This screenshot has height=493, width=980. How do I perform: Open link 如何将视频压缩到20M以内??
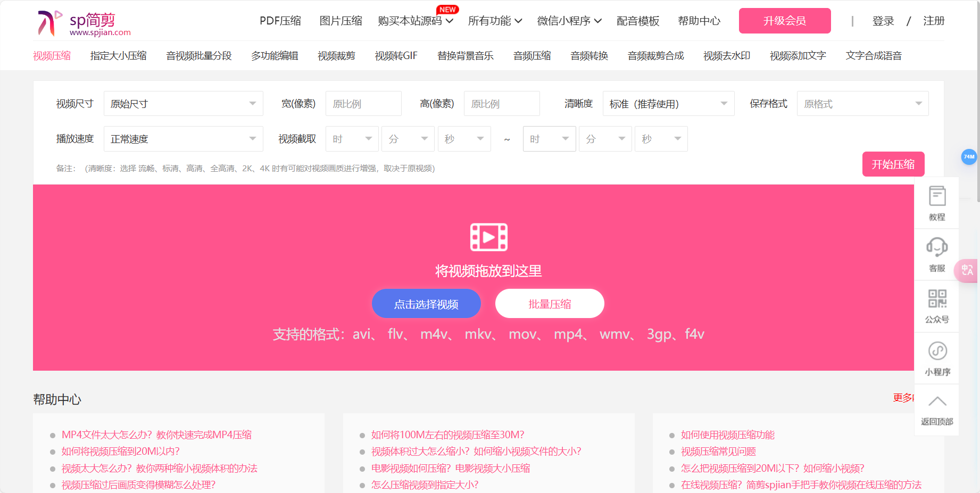pos(120,451)
